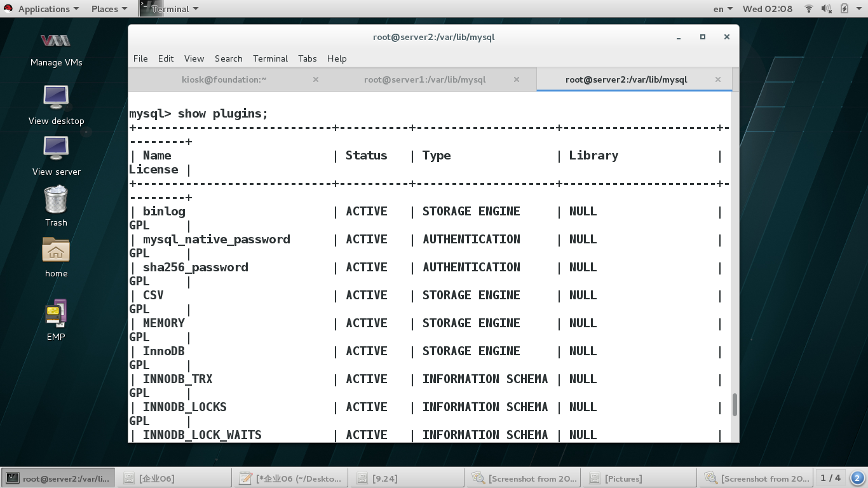Click the 'sha256_password' plugin name
Viewport: 868px width, 488px height.
coord(196,268)
